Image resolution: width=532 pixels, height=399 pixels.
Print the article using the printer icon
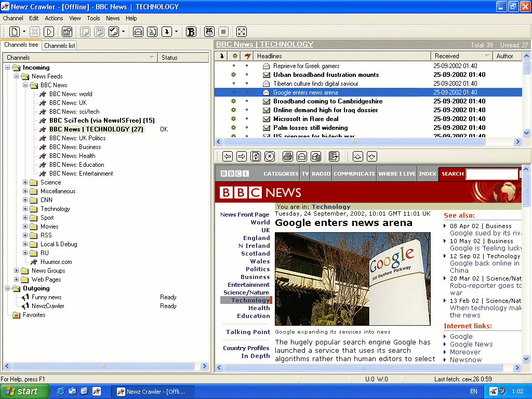[288, 156]
